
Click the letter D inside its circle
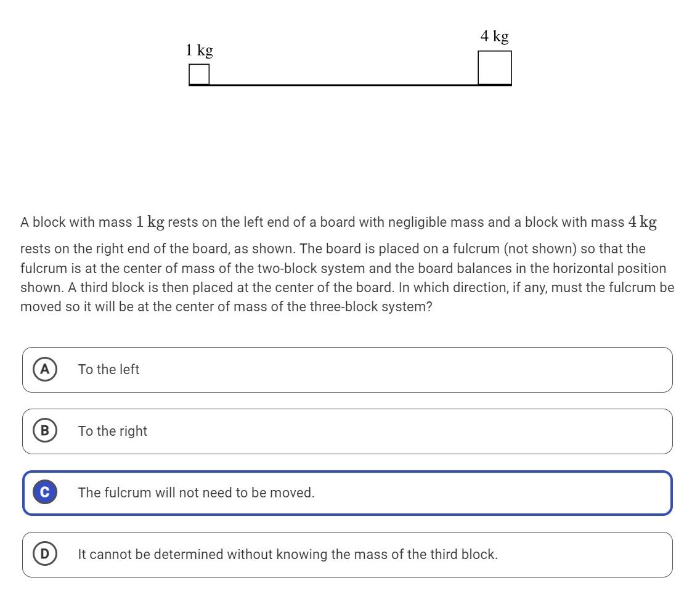(44, 554)
